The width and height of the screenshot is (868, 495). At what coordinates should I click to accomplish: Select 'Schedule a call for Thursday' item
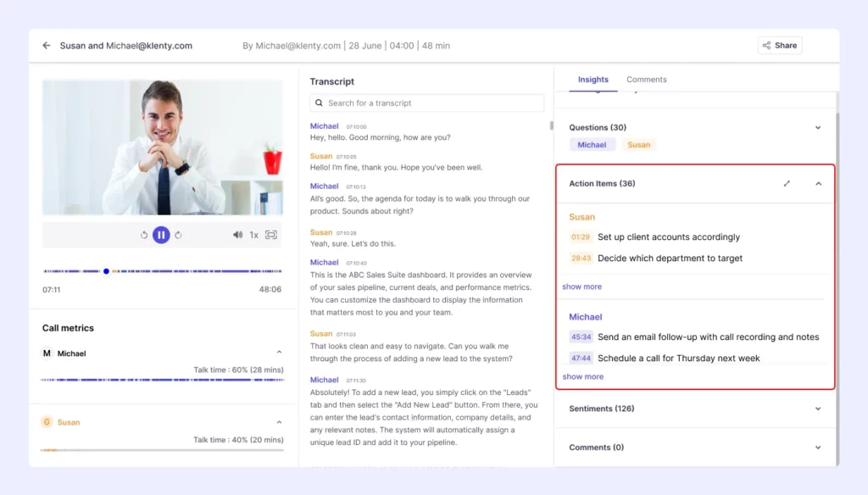[x=679, y=359]
